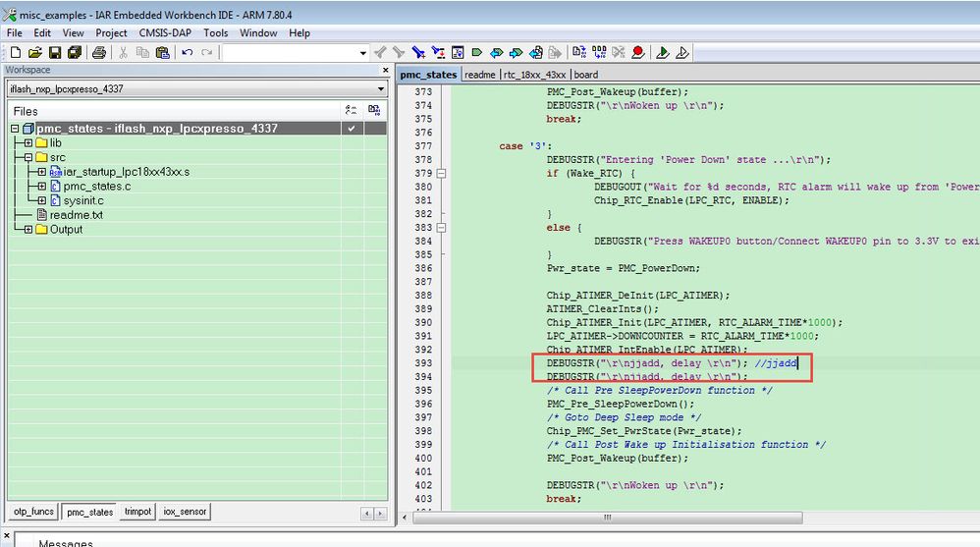Toggle a bookmark with green flag icon

[477, 52]
